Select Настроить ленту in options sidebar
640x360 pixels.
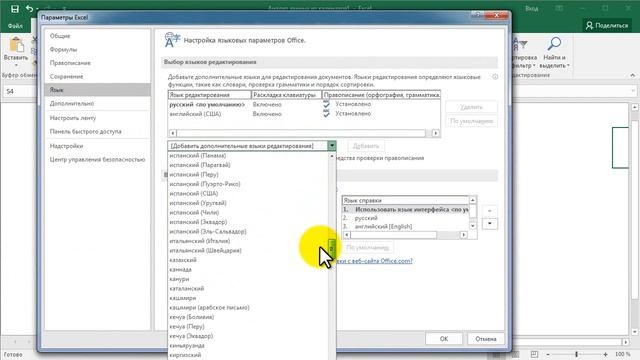[x=97, y=118]
